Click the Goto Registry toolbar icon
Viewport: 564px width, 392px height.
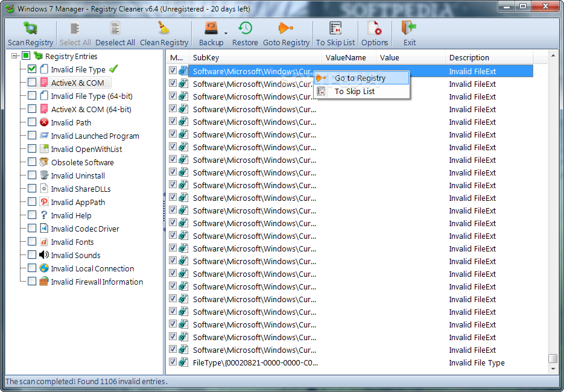(x=286, y=28)
